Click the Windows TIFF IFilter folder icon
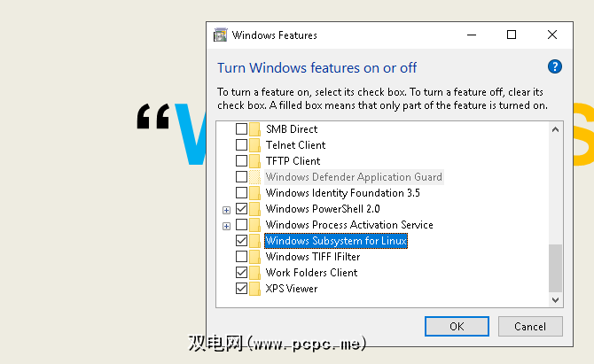The width and height of the screenshot is (594, 364). pos(255,257)
